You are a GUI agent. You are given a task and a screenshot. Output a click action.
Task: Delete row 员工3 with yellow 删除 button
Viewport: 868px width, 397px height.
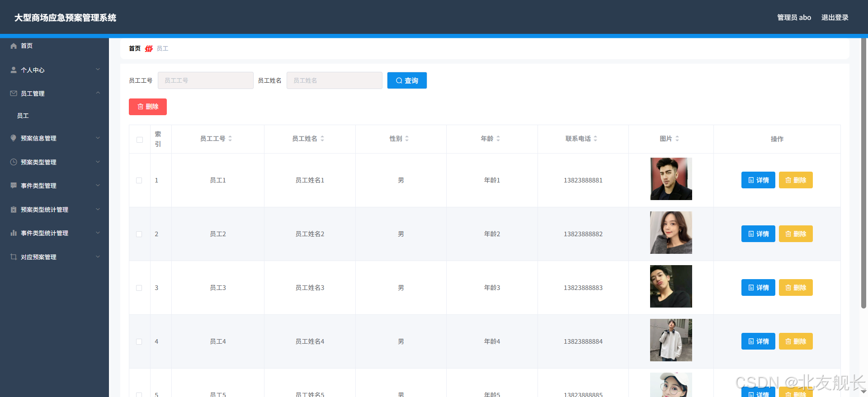796,288
